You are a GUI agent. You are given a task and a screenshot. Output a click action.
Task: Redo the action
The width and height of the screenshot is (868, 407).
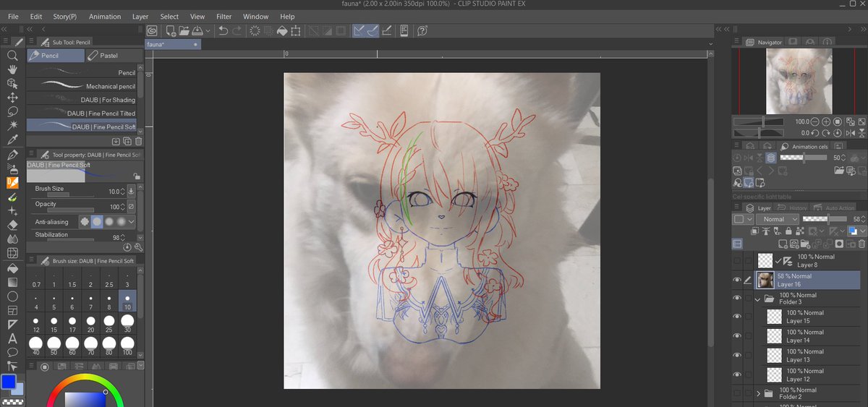[237, 30]
